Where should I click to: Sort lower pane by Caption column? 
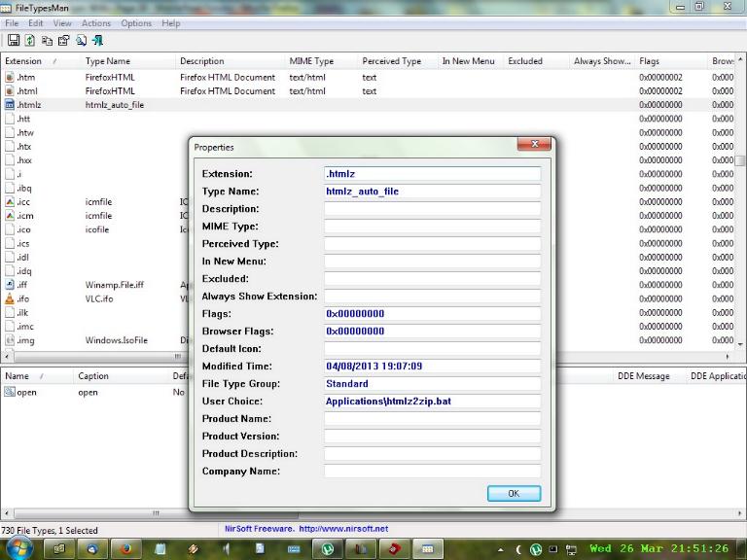(x=121, y=375)
